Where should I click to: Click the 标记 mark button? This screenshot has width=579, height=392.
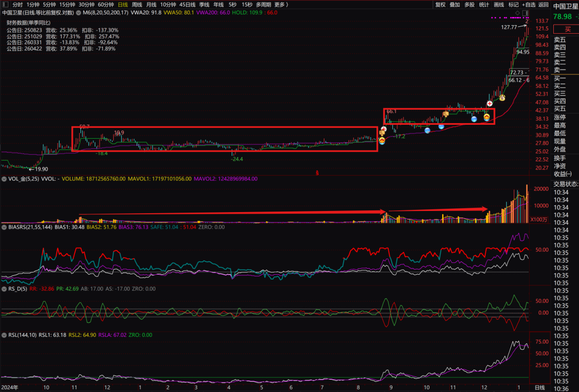[514, 5]
